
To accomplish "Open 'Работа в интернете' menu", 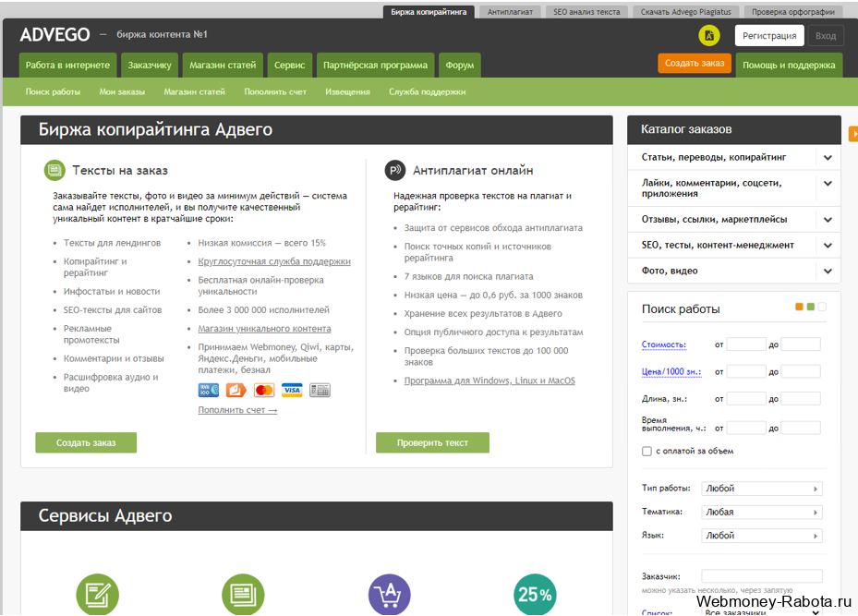I will 67,65.
